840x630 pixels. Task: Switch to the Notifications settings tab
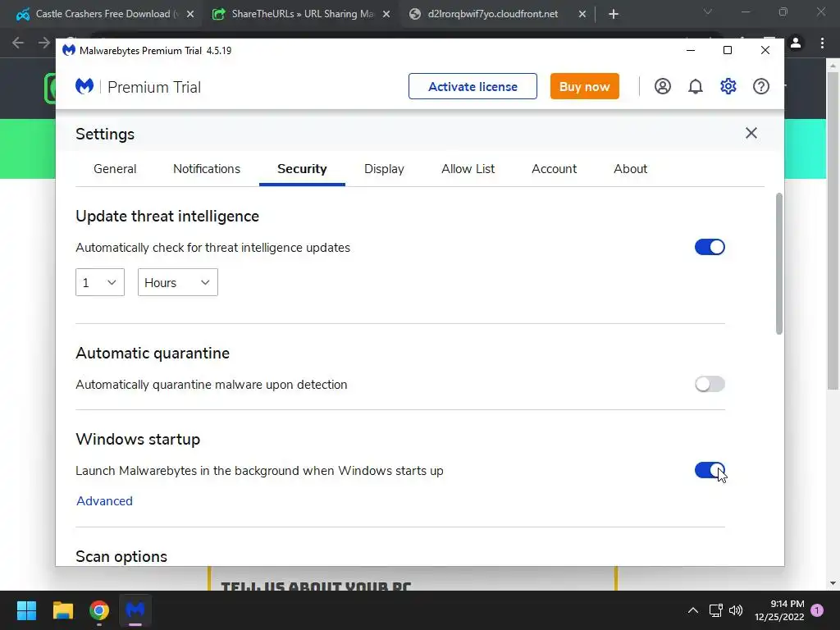point(206,169)
